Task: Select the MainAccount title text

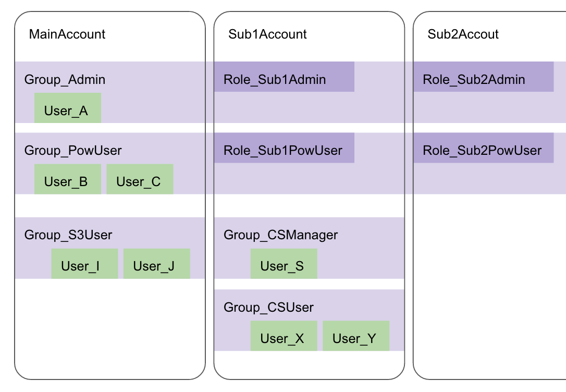Action: tap(67, 34)
